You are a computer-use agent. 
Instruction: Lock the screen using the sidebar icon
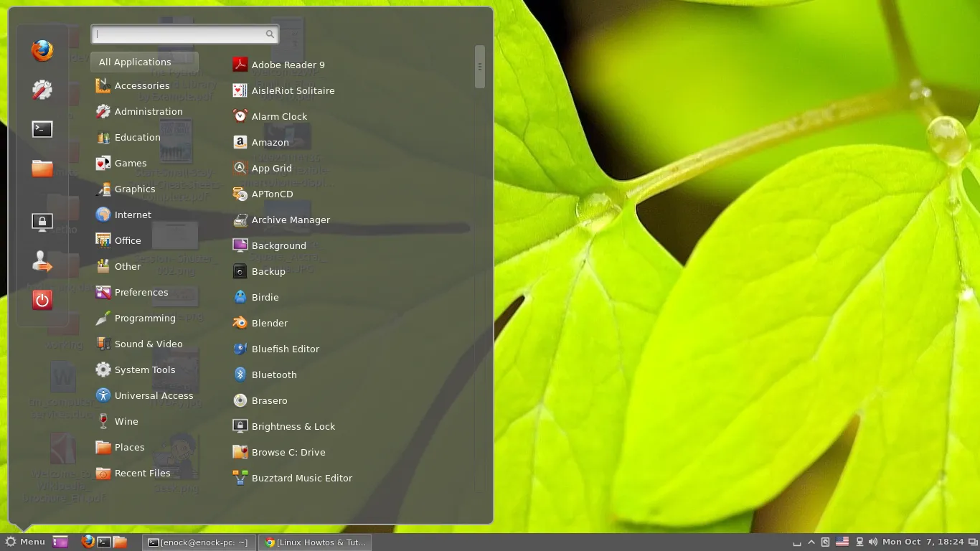pyautogui.click(x=42, y=221)
